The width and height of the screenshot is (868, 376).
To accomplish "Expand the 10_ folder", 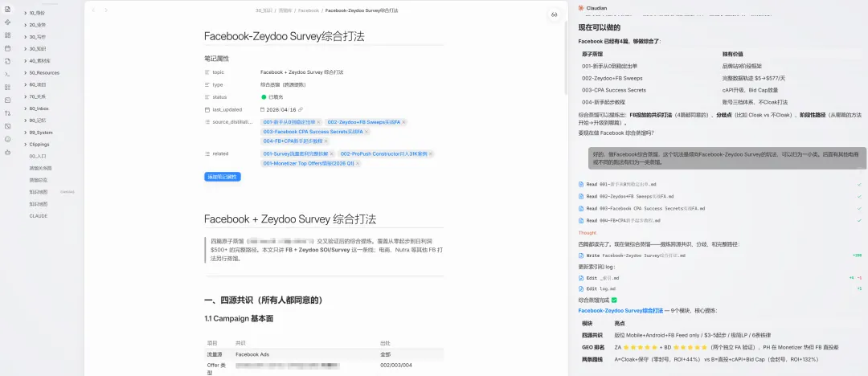I will point(26,12).
